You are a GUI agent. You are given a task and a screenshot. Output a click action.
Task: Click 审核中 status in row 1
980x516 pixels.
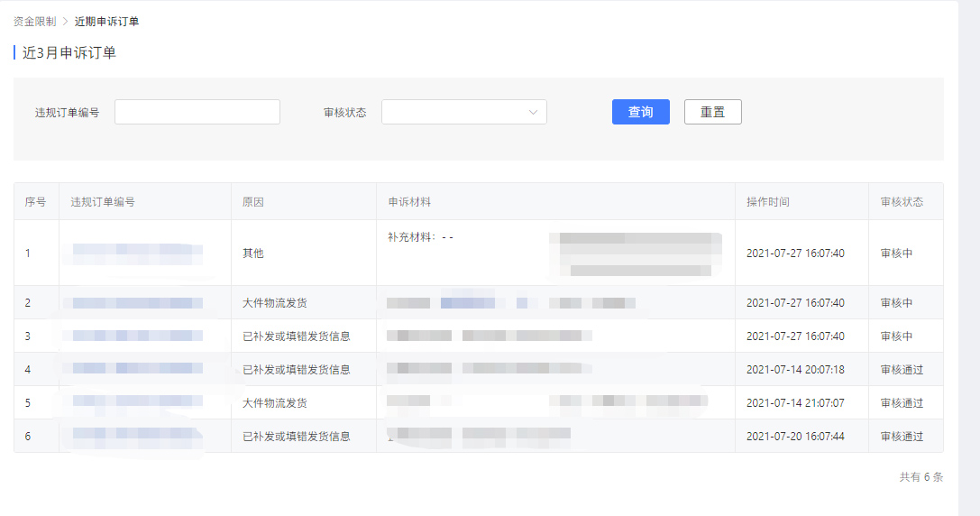(896, 253)
